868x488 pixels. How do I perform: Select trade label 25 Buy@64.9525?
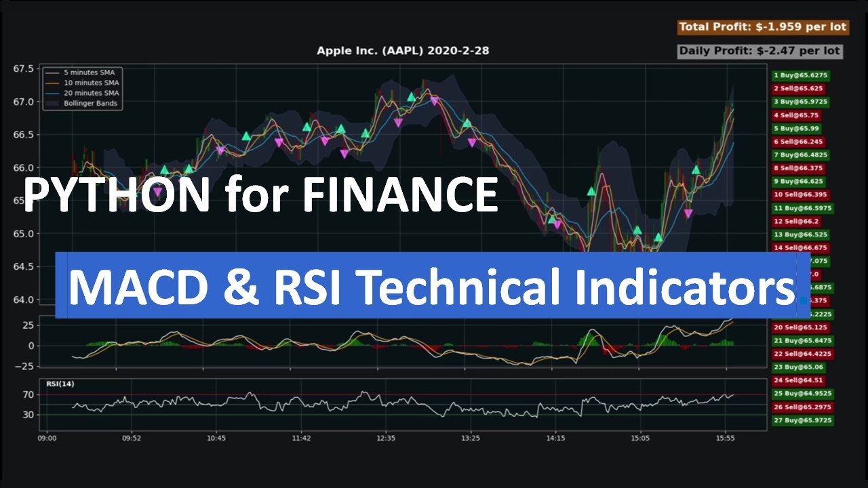coord(803,394)
